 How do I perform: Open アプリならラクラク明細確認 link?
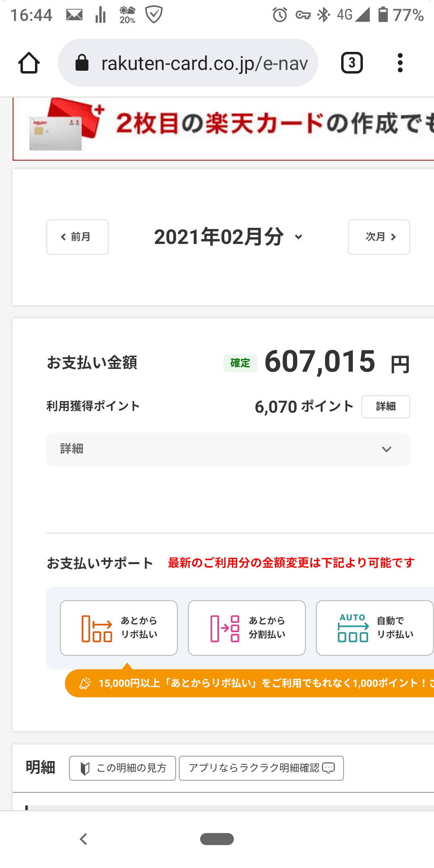click(x=261, y=768)
